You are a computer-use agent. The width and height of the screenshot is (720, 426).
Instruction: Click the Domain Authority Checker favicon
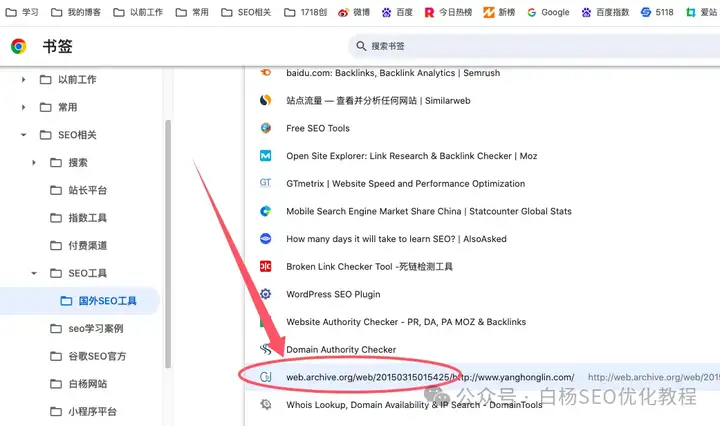click(265, 349)
